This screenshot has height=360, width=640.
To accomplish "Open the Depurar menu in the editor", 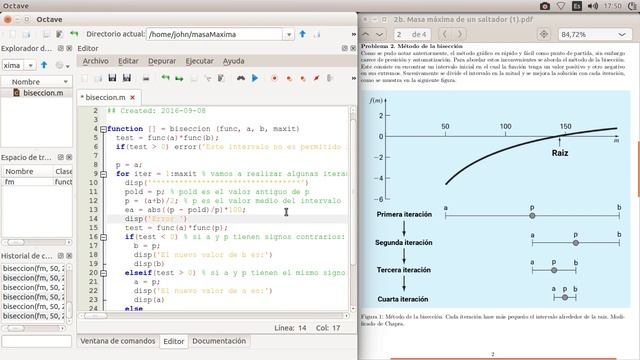I will [162, 61].
